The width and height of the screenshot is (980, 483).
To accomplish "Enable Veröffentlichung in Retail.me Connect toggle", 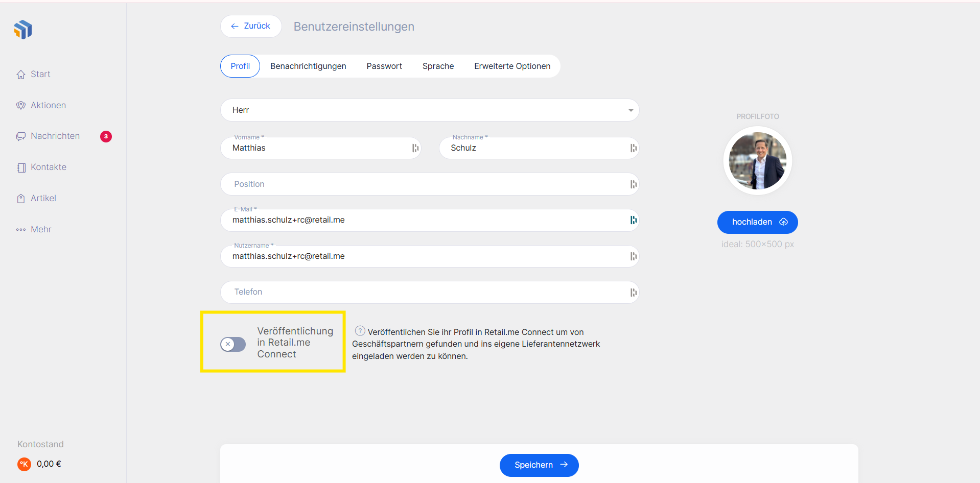I will (x=233, y=344).
